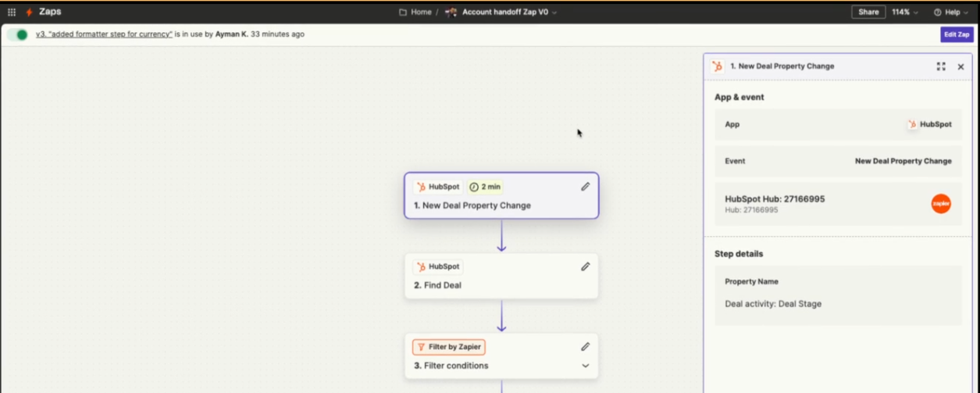This screenshot has width=980, height=393.
Task: Click the Edit Zap button
Action: click(x=957, y=34)
